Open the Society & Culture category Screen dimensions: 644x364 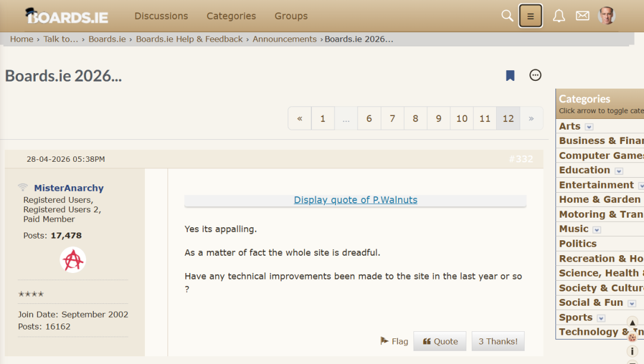[601, 288]
